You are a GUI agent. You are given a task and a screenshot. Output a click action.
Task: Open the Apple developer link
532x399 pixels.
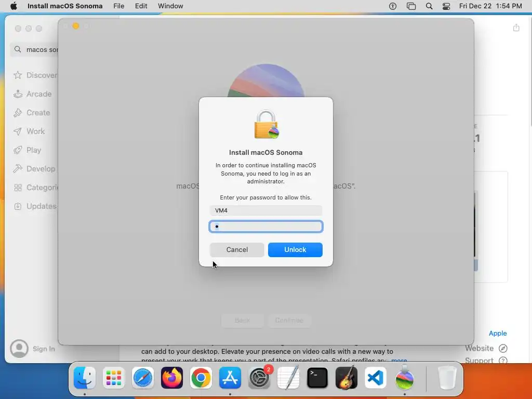point(498,333)
